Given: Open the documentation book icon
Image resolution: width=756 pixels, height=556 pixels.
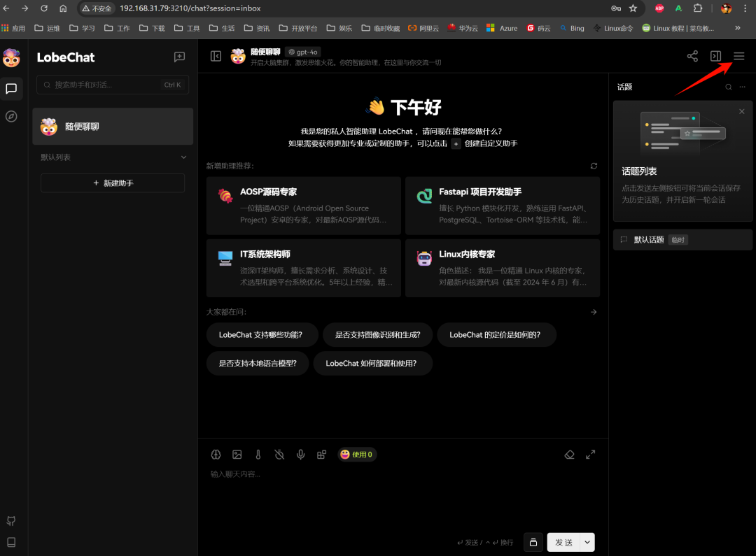Looking at the screenshot, I should coord(11,542).
